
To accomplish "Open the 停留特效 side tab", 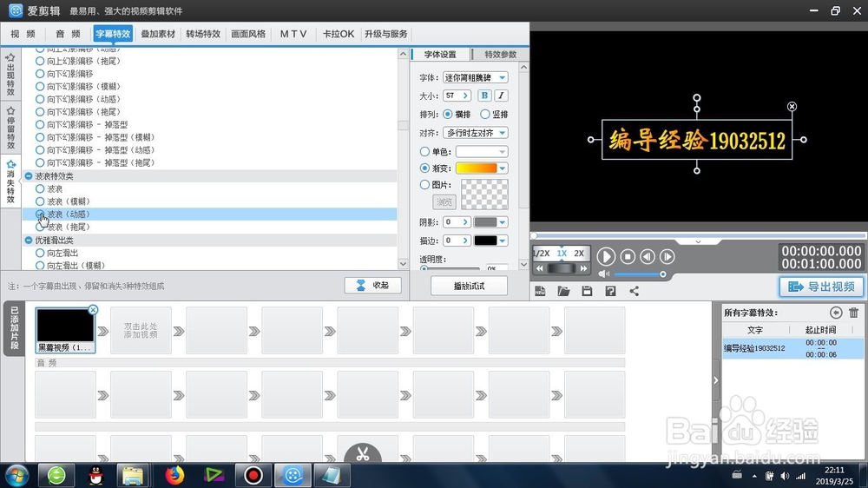I will [10, 128].
